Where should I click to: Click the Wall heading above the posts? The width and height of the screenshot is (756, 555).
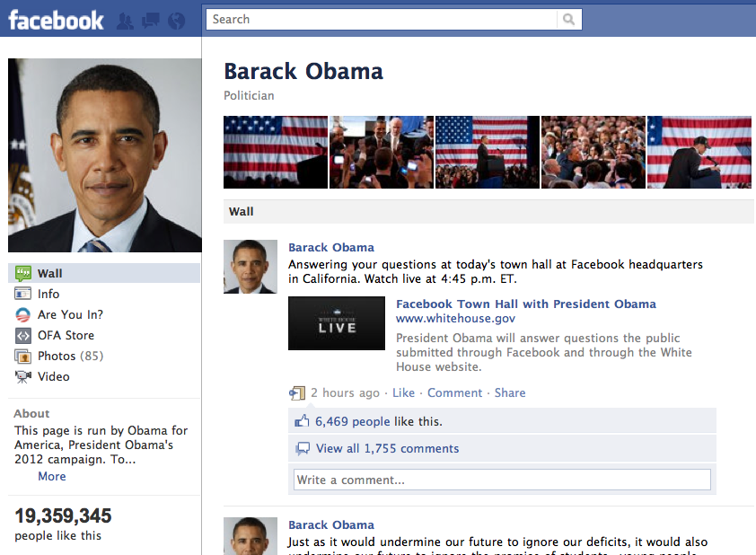point(241,212)
